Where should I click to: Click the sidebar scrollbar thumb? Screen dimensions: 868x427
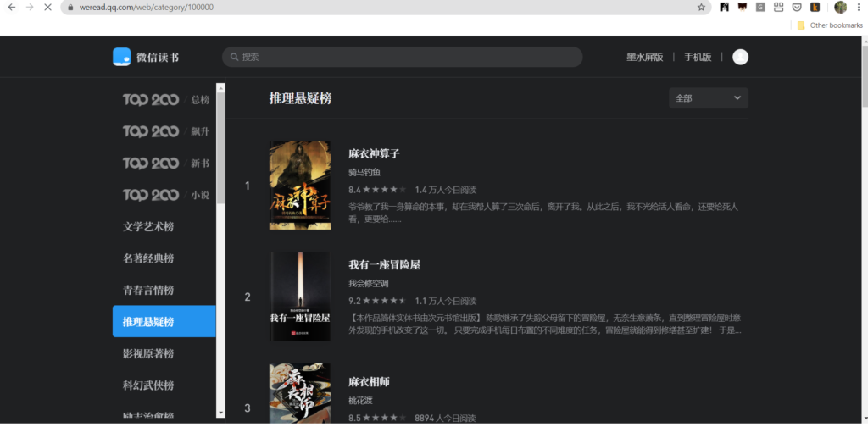pyautogui.click(x=221, y=147)
